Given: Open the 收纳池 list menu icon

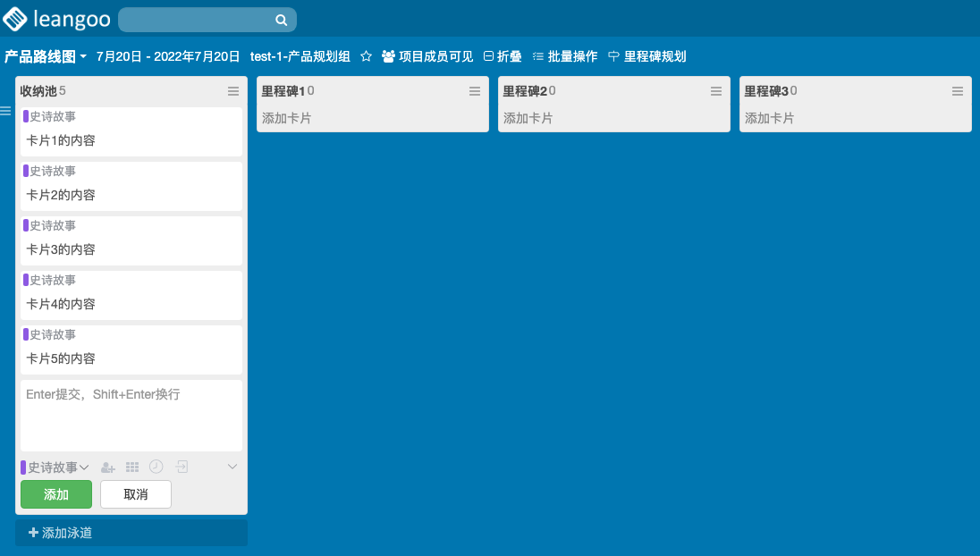Looking at the screenshot, I should point(233,91).
